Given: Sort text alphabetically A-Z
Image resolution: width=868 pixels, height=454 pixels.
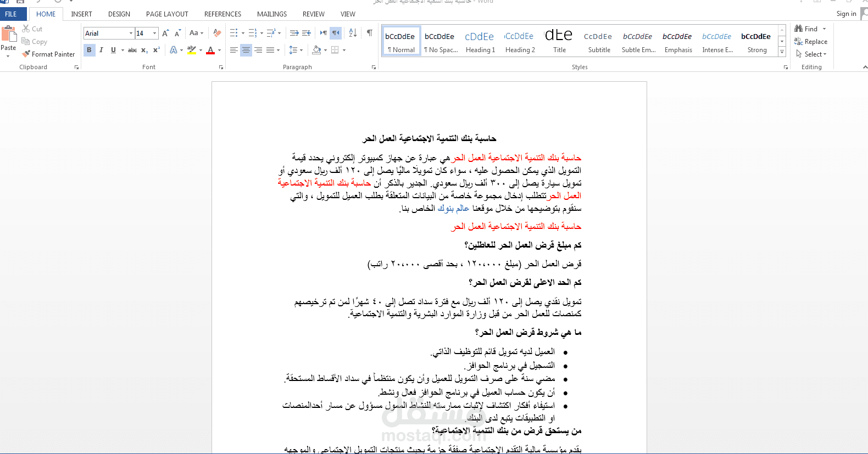Looking at the screenshot, I should [353, 33].
